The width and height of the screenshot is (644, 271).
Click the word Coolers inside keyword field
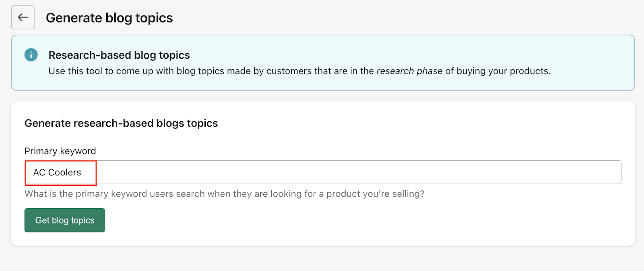(x=64, y=172)
